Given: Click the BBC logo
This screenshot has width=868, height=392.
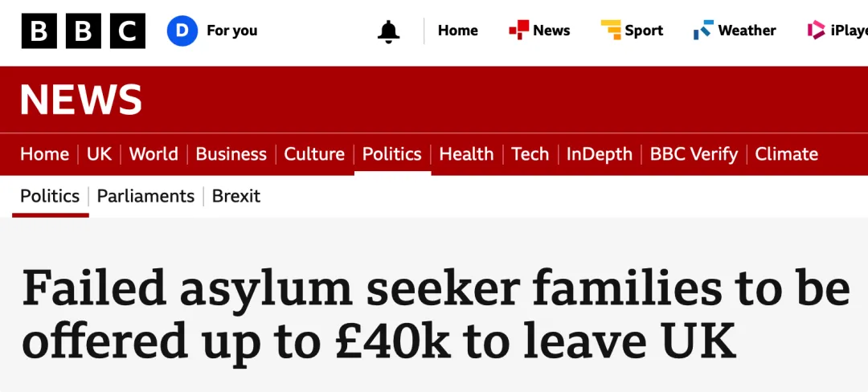Looking at the screenshot, I should pos(84,31).
